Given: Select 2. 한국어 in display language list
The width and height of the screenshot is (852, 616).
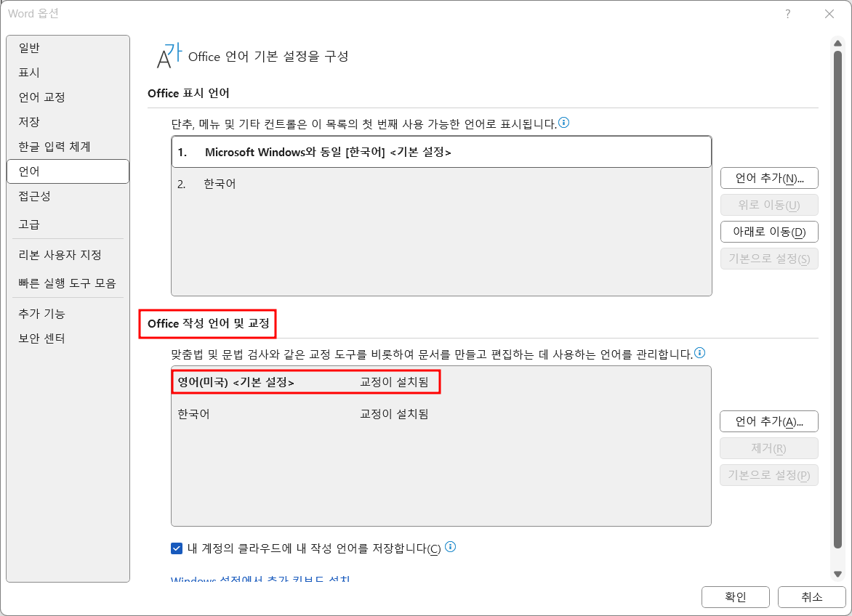Looking at the screenshot, I should [441, 184].
